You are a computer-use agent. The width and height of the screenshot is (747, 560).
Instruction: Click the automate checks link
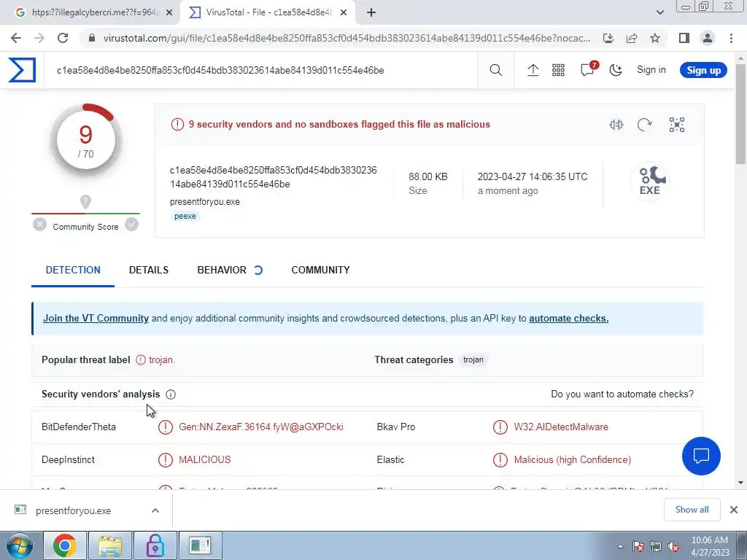568,318
